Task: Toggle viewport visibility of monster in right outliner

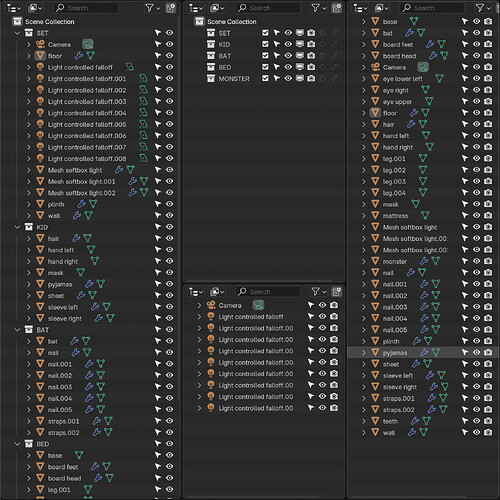Action: [477, 261]
